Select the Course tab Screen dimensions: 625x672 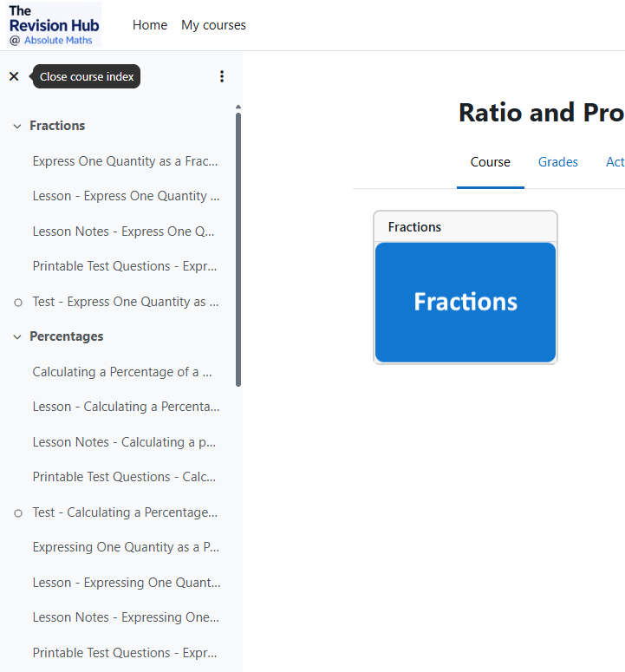490,162
